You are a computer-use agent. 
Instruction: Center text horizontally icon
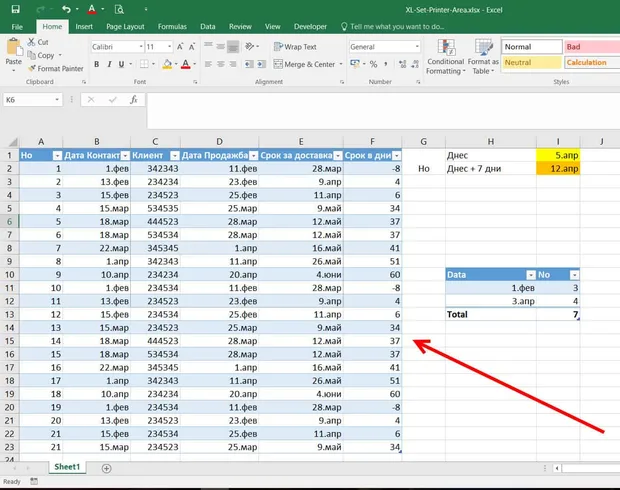(221, 64)
